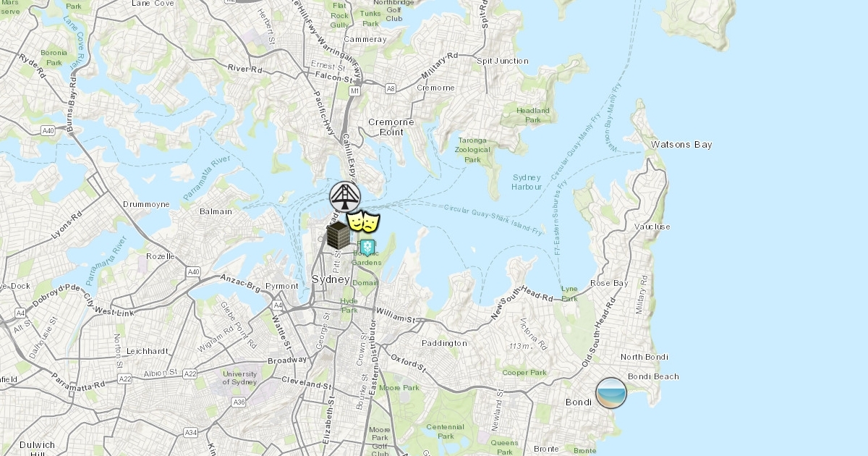Click the University of Sydney label
868x456 pixels.
(x=239, y=378)
